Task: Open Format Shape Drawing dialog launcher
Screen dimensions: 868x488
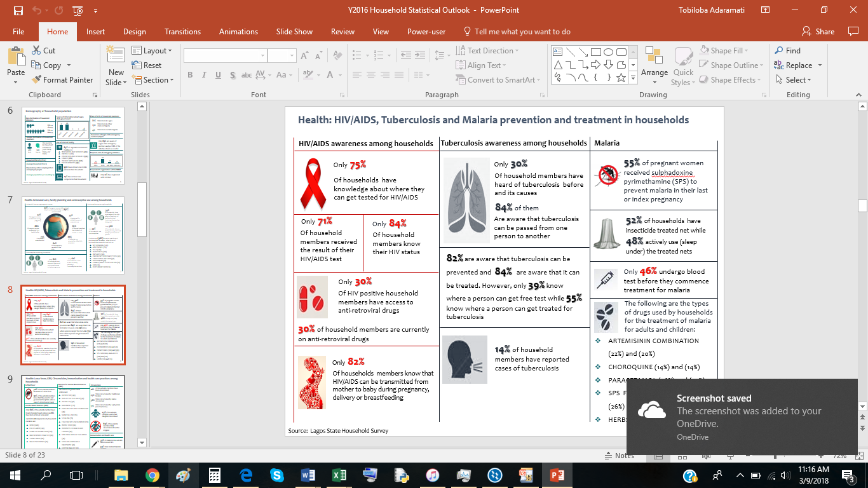Action: 763,95
